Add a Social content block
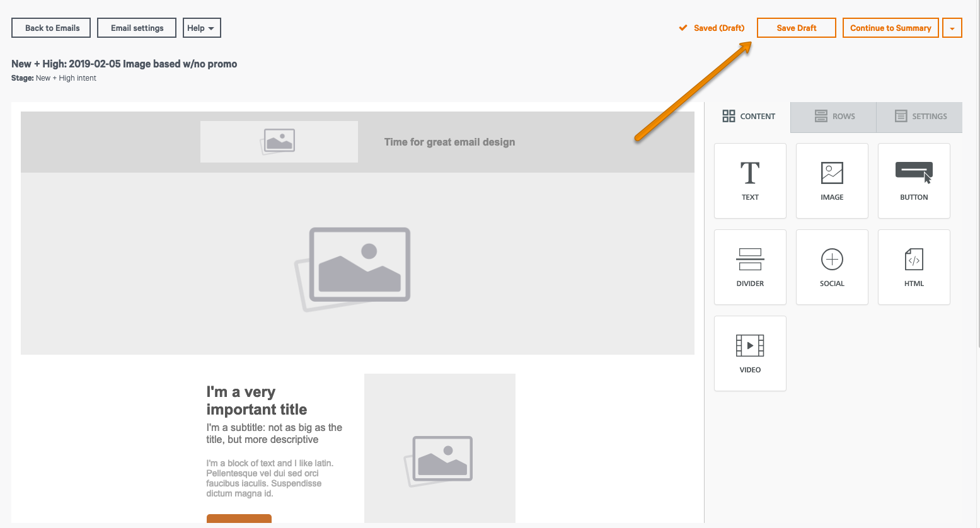Image resolution: width=980 pixels, height=528 pixels. [x=832, y=267]
